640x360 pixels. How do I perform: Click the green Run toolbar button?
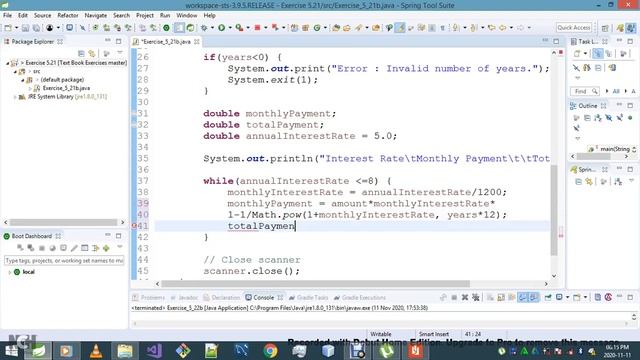coord(222,28)
